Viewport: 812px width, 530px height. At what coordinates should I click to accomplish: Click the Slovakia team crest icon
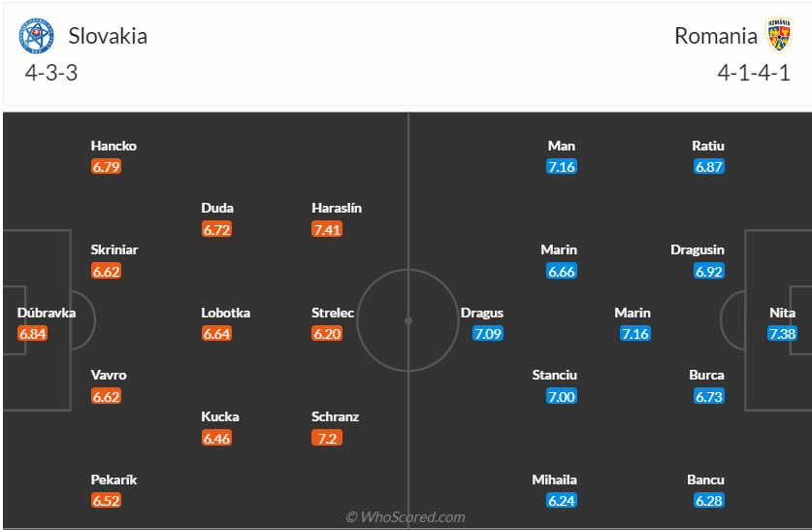point(37,37)
